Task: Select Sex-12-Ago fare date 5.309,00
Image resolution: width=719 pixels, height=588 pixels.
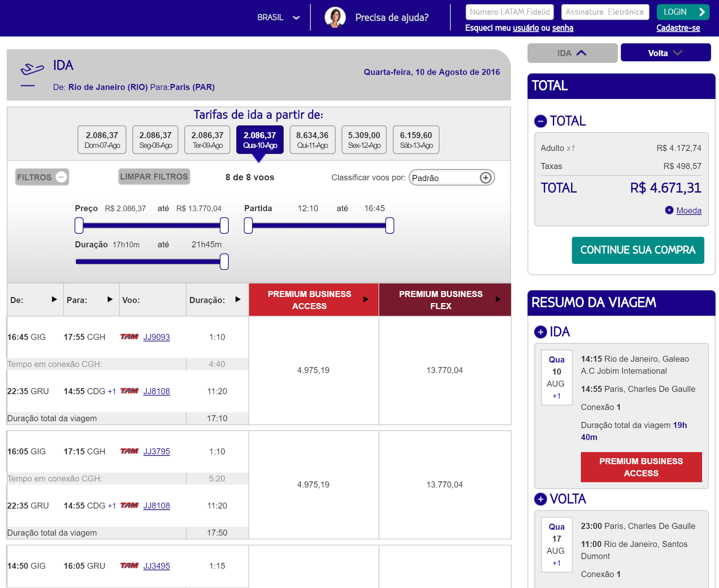Action: tap(364, 140)
